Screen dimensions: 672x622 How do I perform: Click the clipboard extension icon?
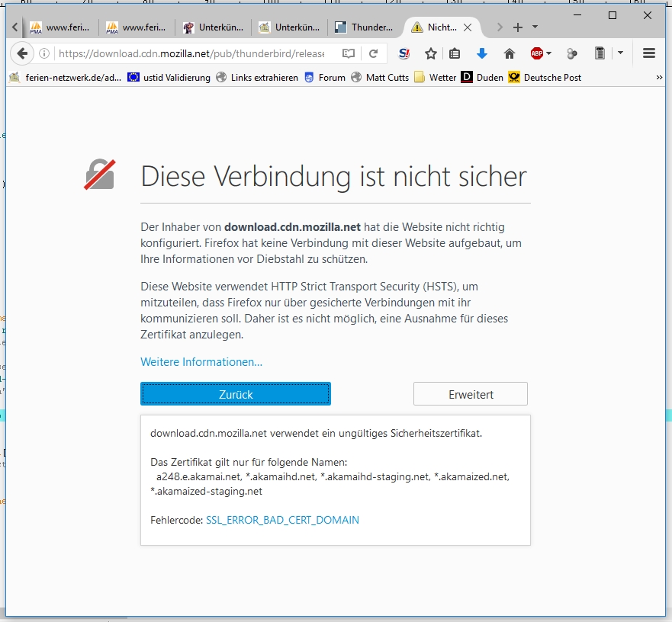[x=600, y=53]
